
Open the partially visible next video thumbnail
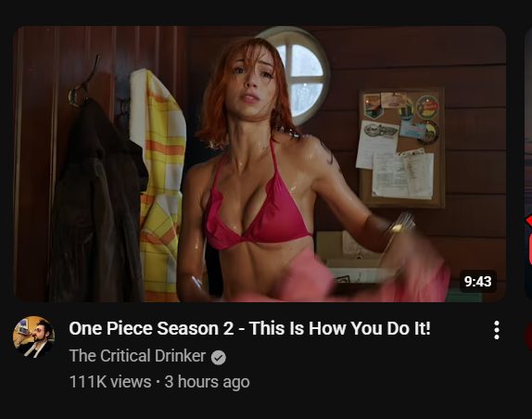(528, 164)
